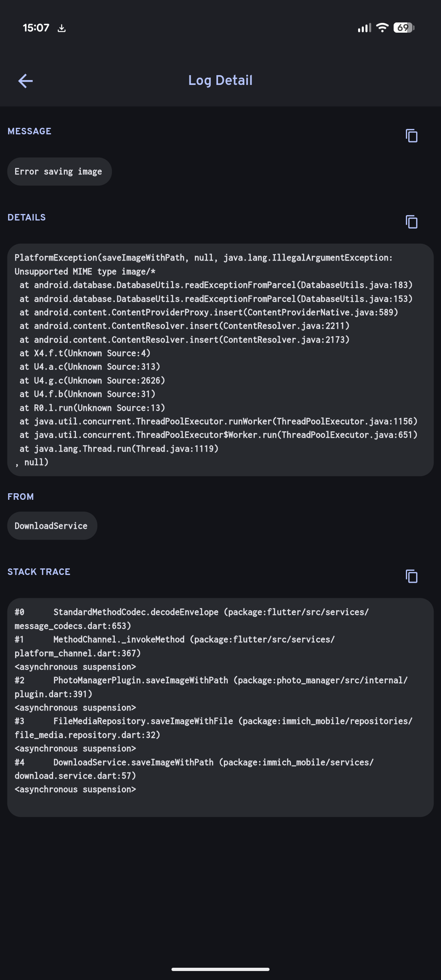Tap the download indicator in status bar
Viewport: 441px width, 980px height.
pos(62,28)
